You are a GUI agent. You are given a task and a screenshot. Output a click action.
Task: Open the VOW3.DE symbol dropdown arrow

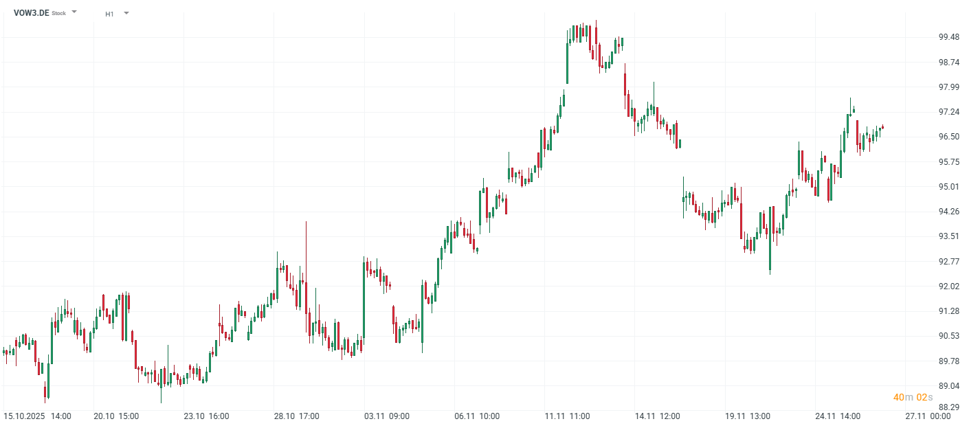click(74, 12)
